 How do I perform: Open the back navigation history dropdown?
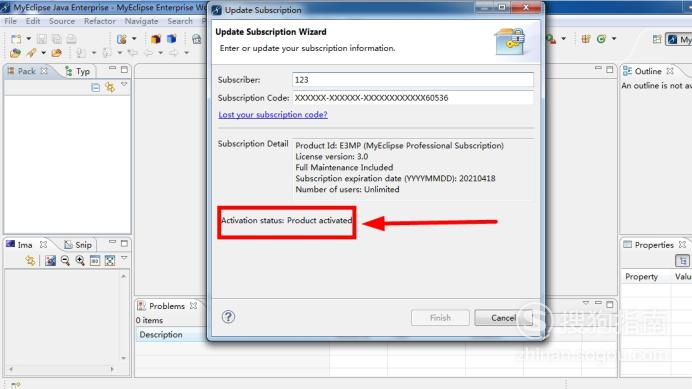point(161,53)
